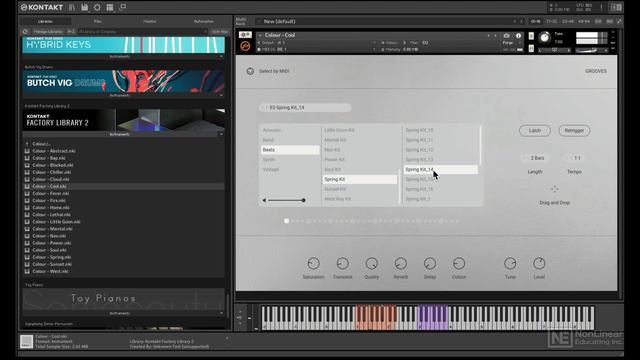The height and width of the screenshot is (360, 640).
Task: Select the Beats category
Action: coord(290,150)
